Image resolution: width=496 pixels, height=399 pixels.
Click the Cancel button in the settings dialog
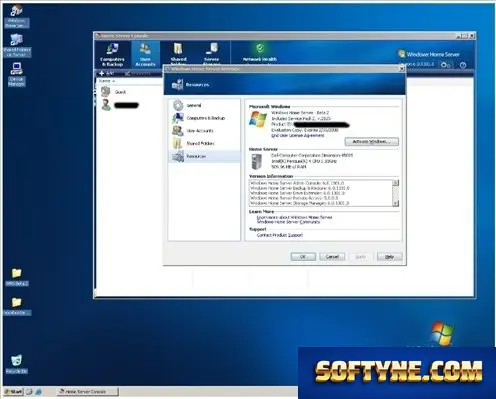tap(332, 257)
